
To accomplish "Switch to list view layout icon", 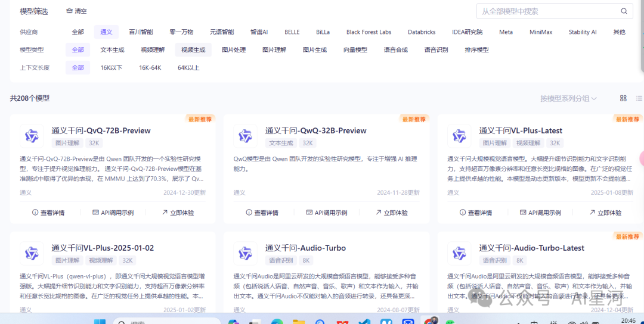I will (x=639, y=98).
